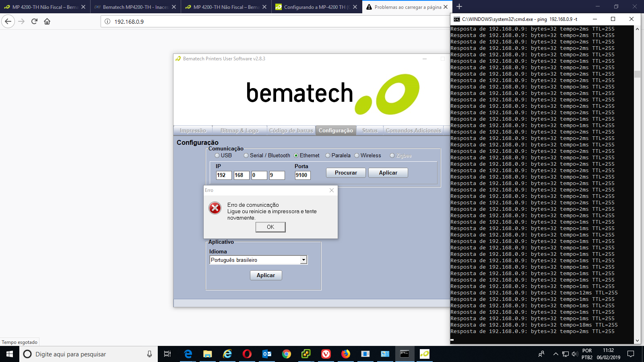Select USB communication option
The height and width of the screenshot is (362, 644).
pyautogui.click(x=217, y=156)
